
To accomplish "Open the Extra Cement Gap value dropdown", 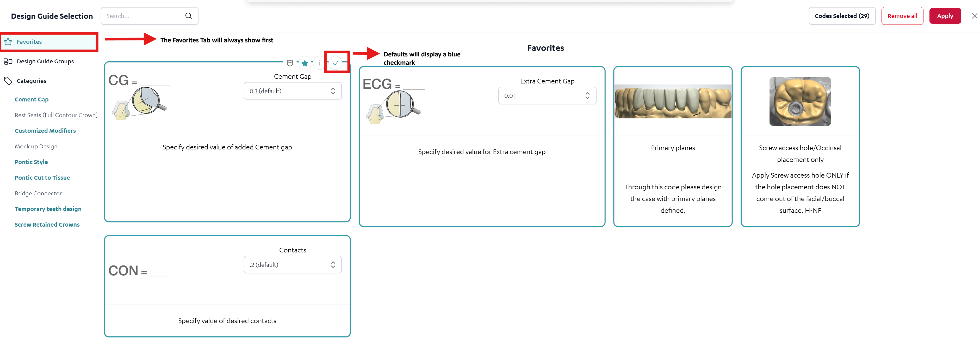I will pos(547,96).
